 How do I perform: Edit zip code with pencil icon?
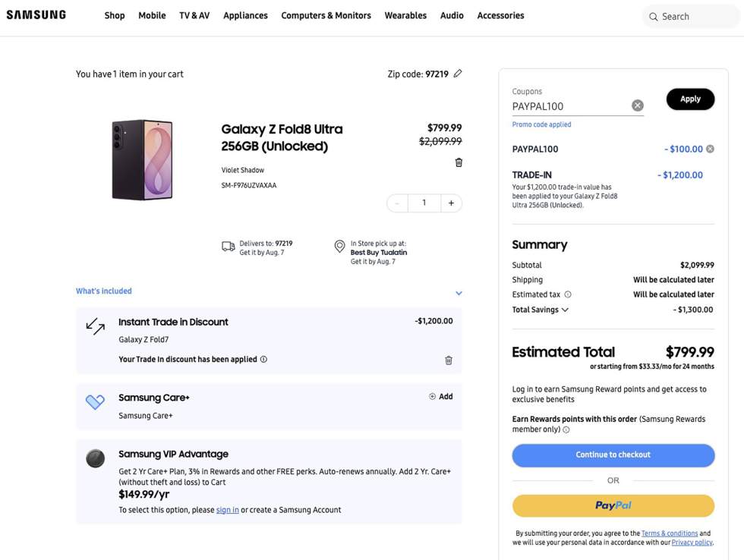(457, 74)
